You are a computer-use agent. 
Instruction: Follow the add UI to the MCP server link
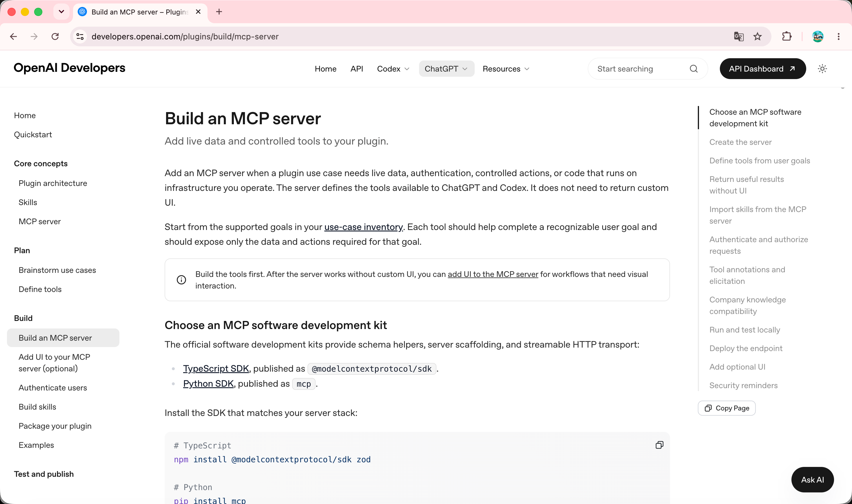pyautogui.click(x=493, y=274)
